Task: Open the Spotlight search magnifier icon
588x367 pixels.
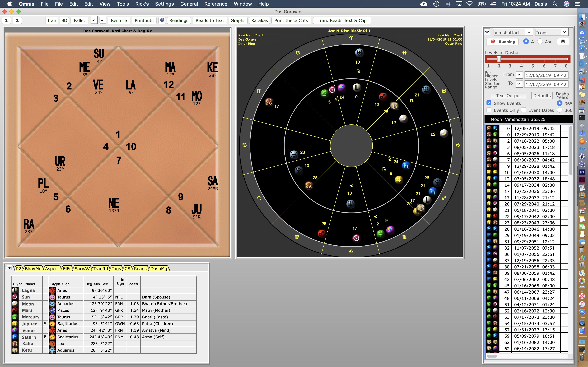Action: pos(555,4)
